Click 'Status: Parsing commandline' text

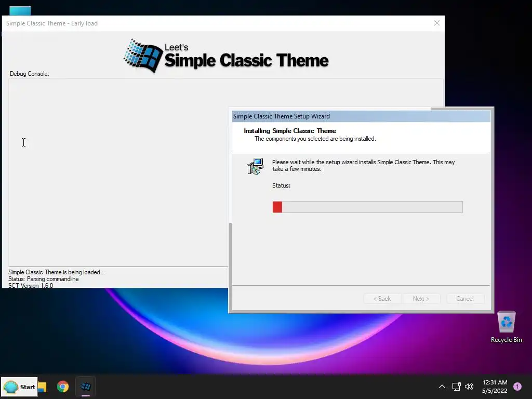click(x=44, y=279)
